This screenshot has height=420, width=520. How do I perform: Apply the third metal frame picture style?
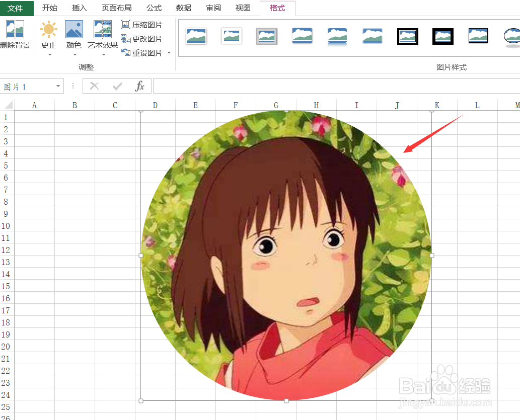(x=267, y=36)
